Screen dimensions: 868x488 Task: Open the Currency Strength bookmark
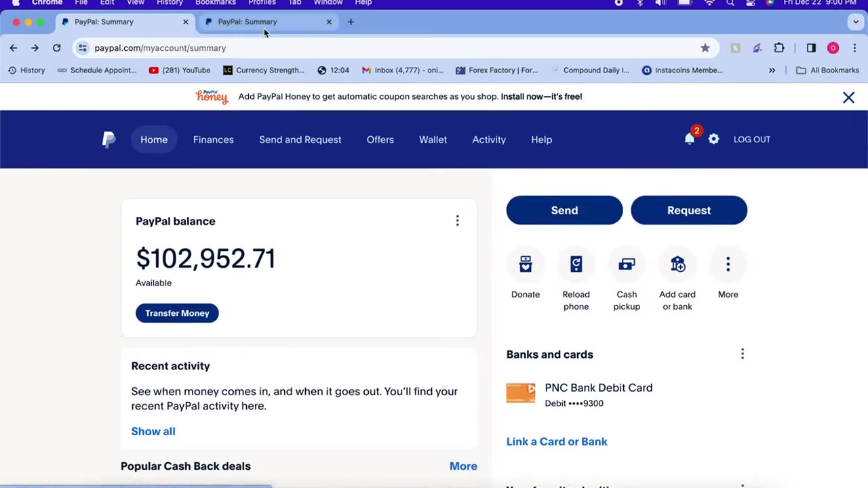(264, 70)
